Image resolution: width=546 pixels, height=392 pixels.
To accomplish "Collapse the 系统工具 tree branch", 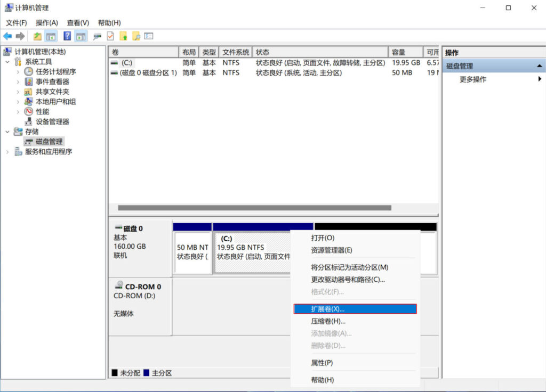I will tap(7, 62).
